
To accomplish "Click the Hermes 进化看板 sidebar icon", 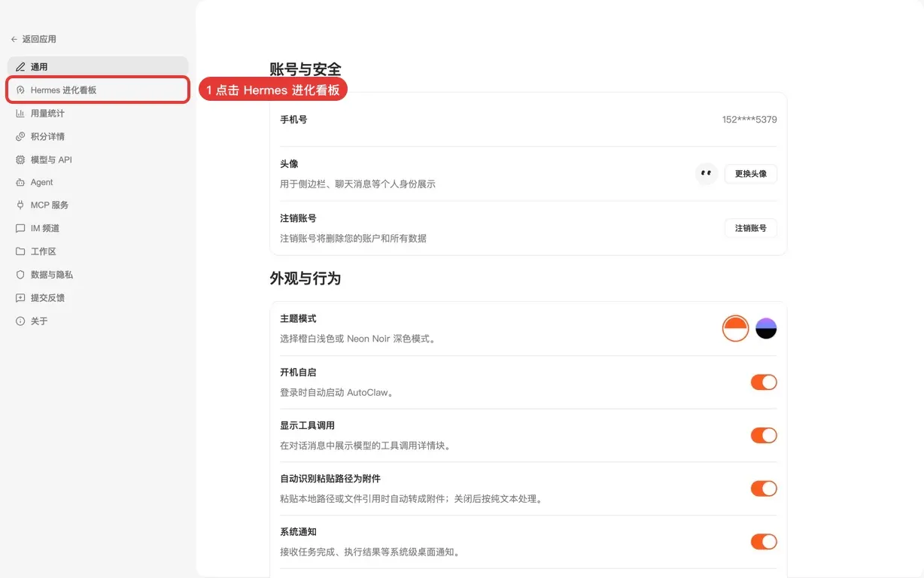I will 20,90.
